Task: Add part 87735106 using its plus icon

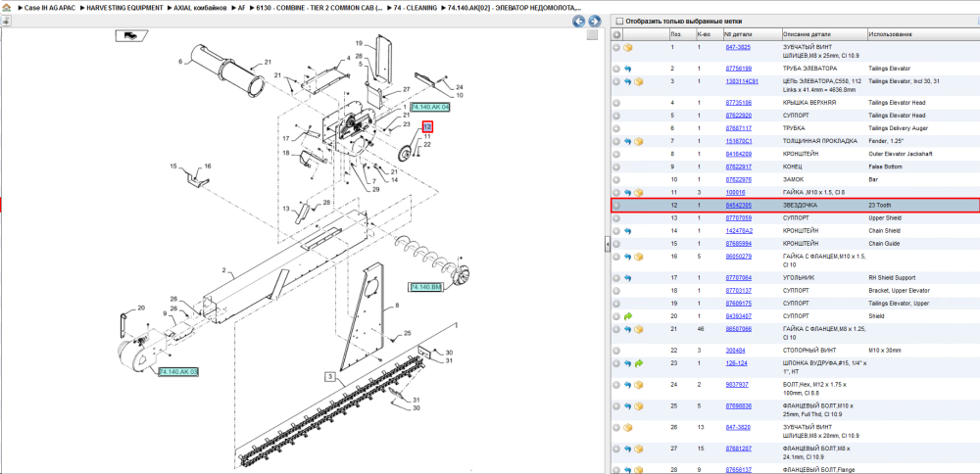Action: pos(616,103)
